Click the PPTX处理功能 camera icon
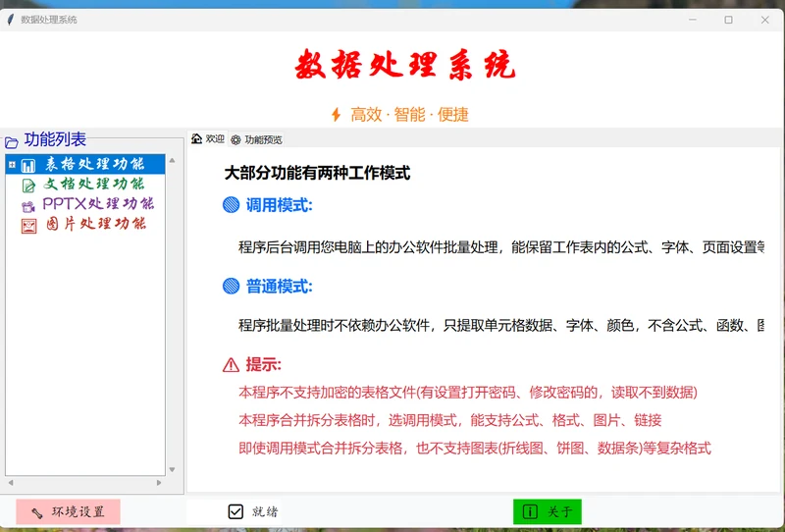785x532 pixels. [28, 206]
